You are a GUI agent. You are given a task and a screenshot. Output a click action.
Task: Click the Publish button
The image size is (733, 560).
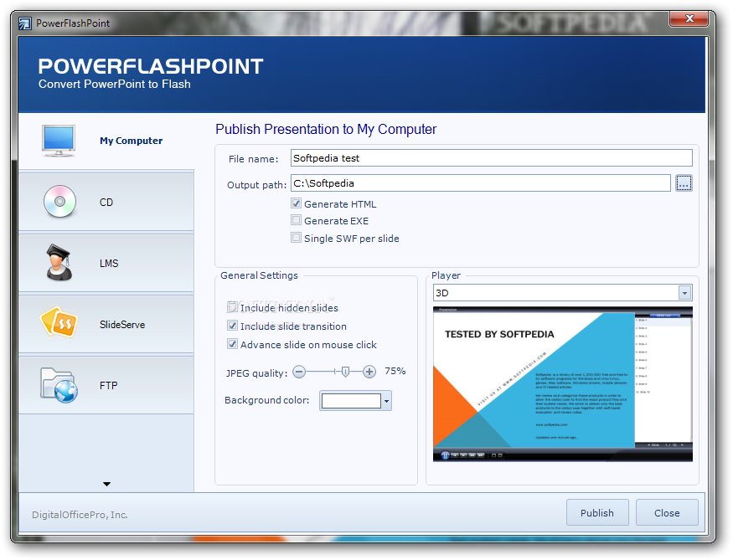click(x=597, y=513)
